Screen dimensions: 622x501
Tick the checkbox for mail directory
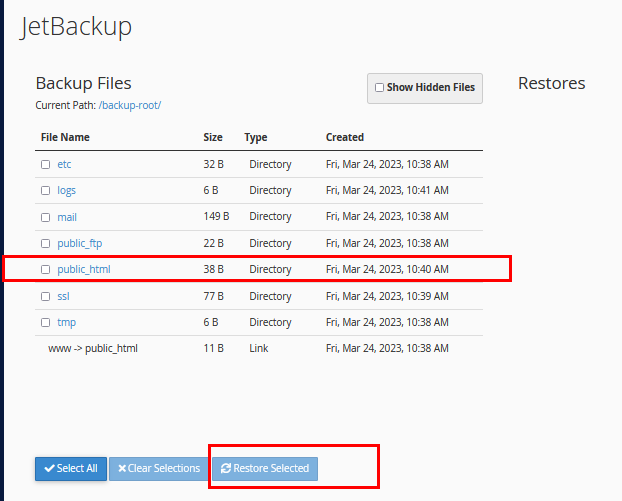pos(46,217)
